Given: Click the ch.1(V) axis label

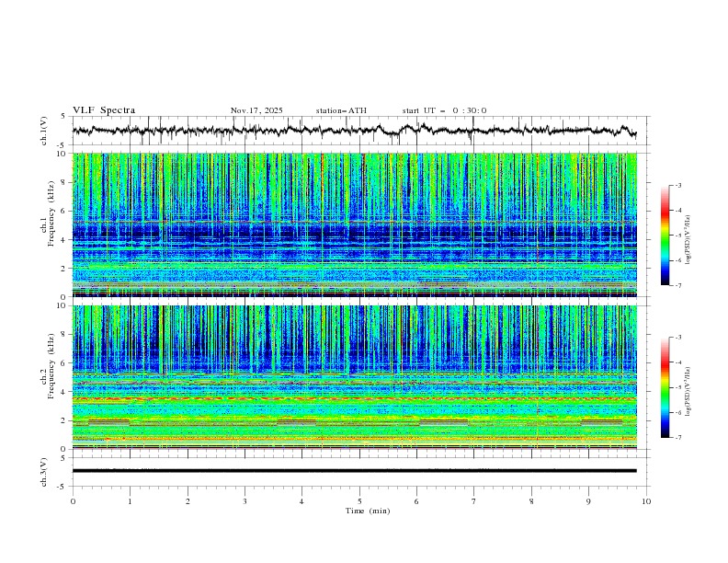Looking at the screenshot, I should coord(44,131).
